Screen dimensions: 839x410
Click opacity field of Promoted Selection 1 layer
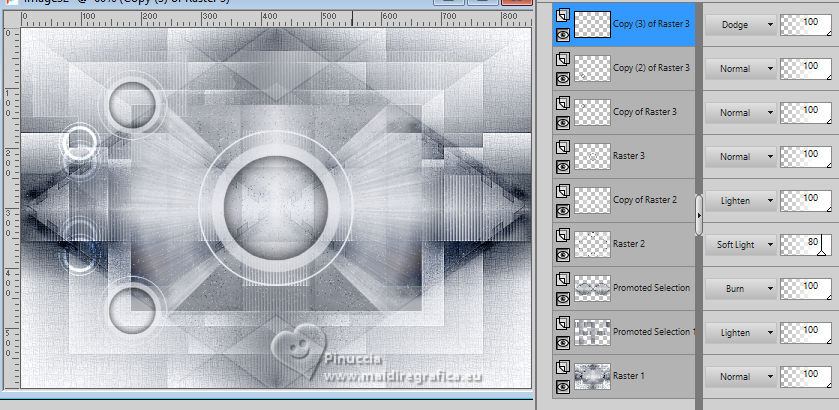click(806, 332)
